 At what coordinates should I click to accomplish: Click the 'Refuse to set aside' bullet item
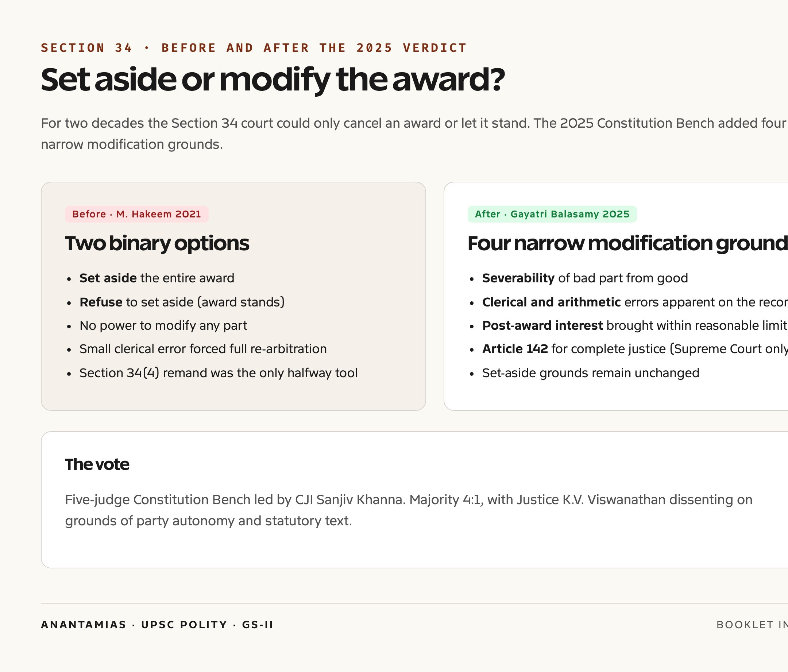[x=182, y=302]
